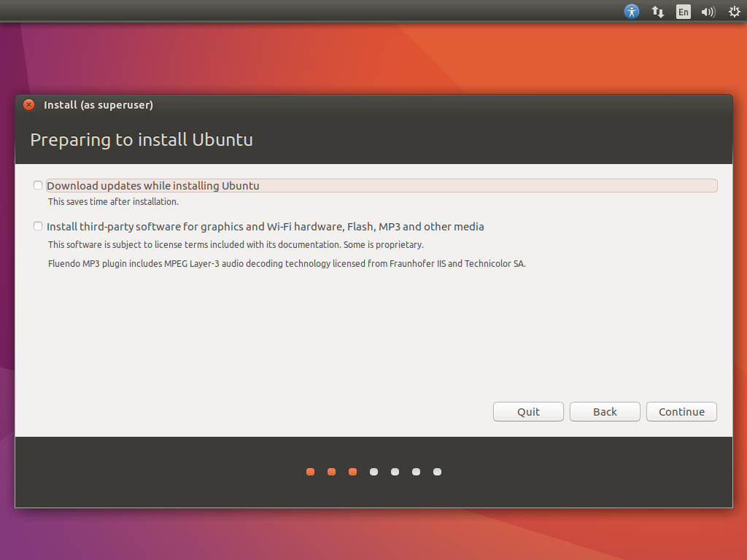
Task: Click the fifth progress step dot
Action: (395, 472)
